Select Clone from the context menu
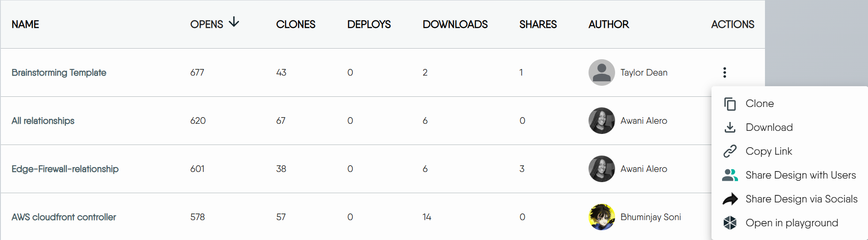The width and height of the screenshot is (868, 240). (x=759, y=103)
